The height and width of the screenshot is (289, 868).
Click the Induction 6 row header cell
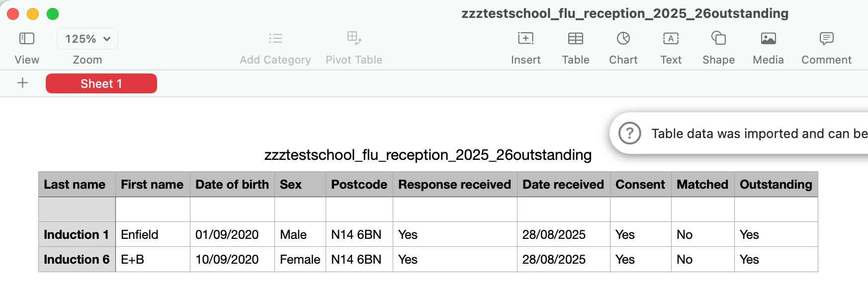point(77,259)
